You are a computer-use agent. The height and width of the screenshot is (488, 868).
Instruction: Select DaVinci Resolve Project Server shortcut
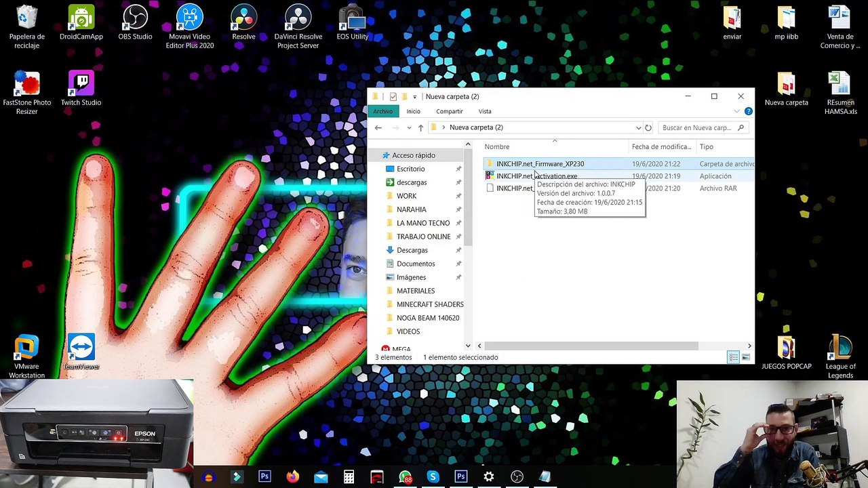coord(298,27)
